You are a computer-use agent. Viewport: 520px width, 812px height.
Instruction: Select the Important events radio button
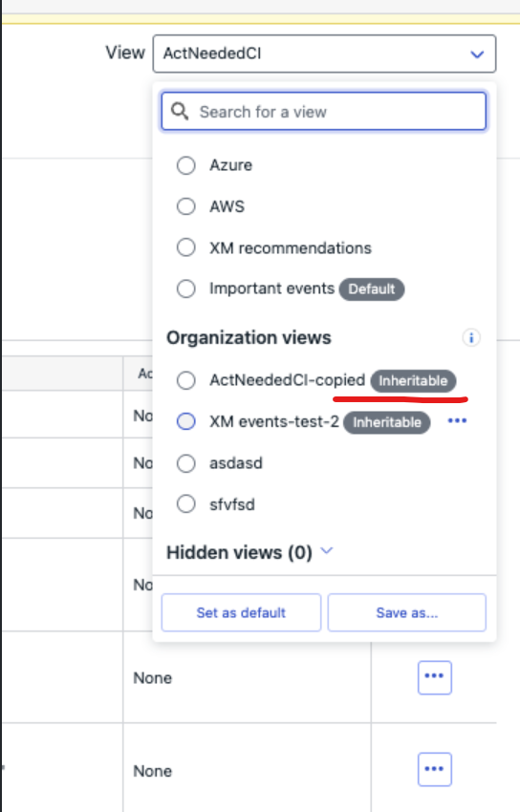click(x=186, y=288)
